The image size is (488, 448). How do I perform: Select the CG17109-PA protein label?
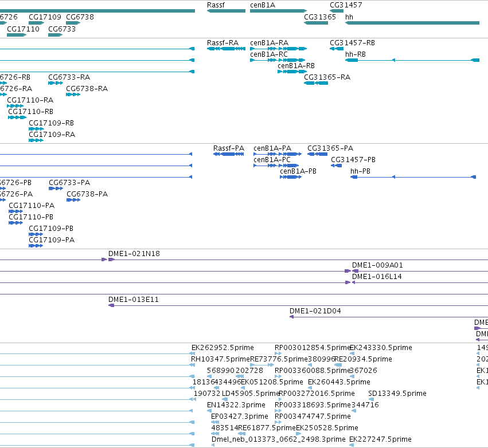click(x=52, y=239)
